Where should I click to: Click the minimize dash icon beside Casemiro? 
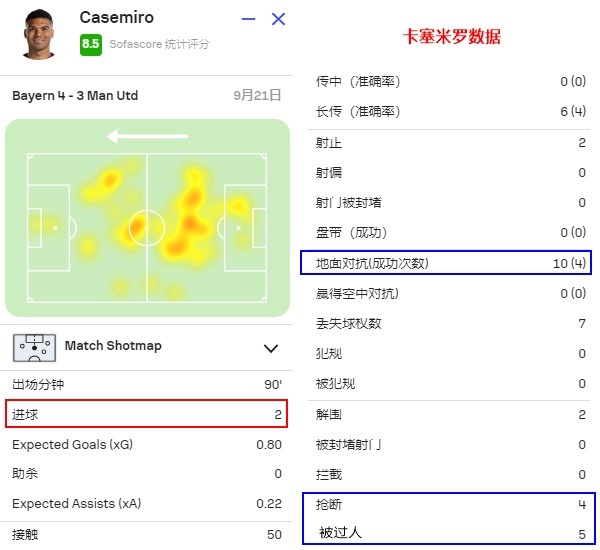pyautogui.click(x=248, y=19)
